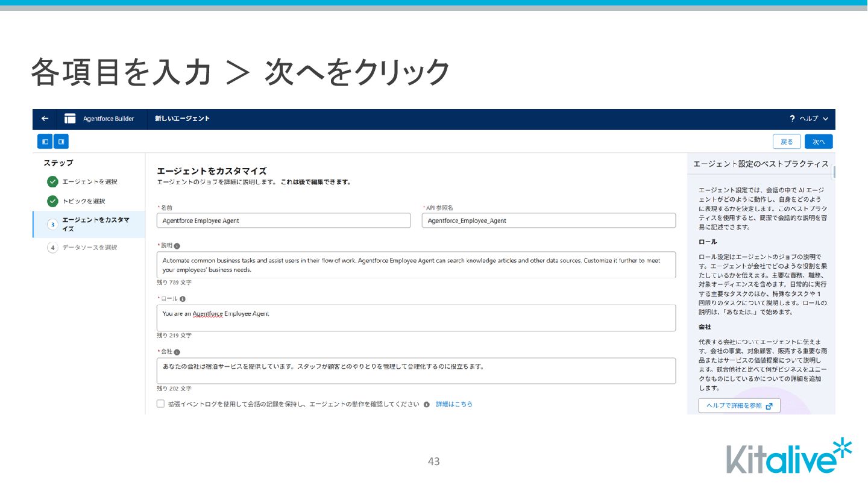
Task: Select step トピックを選択
Action: click(84, 201)
